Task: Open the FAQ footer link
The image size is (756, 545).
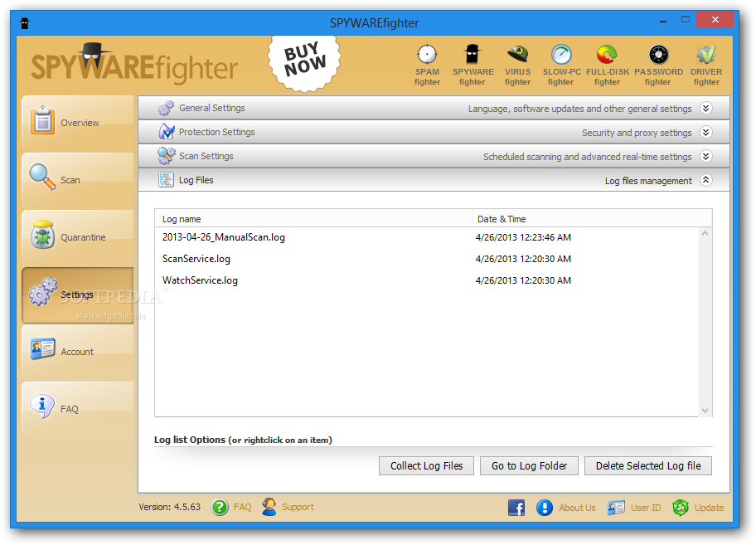Action: click(x=243, y=508)
